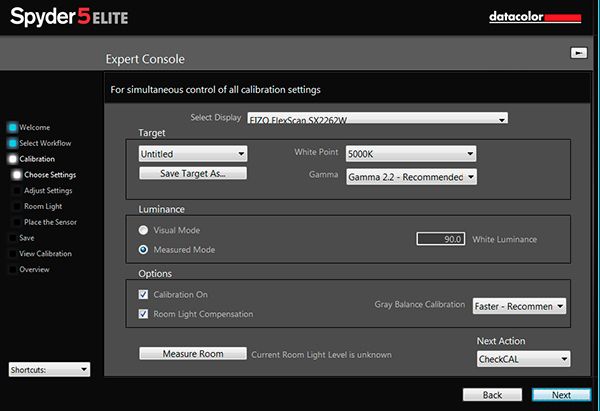Open the Gamma 2.2 dropdown
Image resolution: width=600 pixels, height=411 pixels.
click(x=411, y=177)
